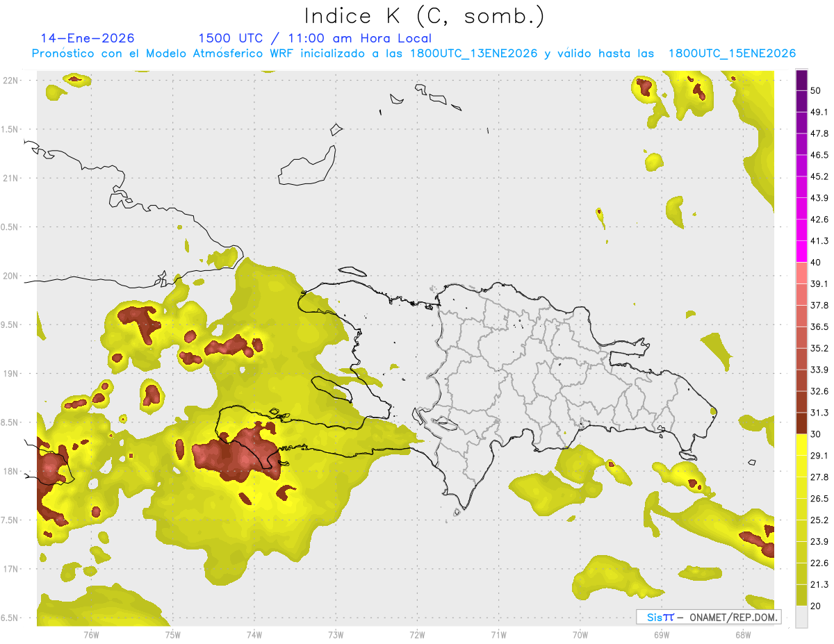834x644 pixels.
Task: Click the colorbar value '33.9'
Action: [819, 370]
